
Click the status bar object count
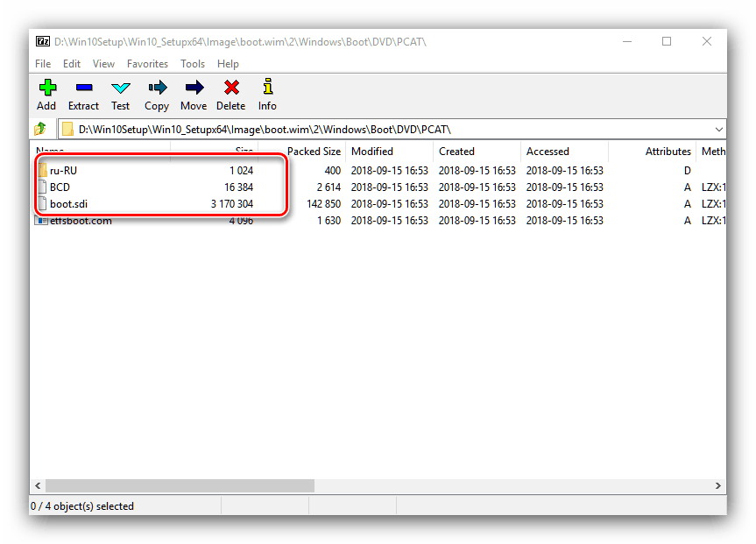(x=82, y=506)
